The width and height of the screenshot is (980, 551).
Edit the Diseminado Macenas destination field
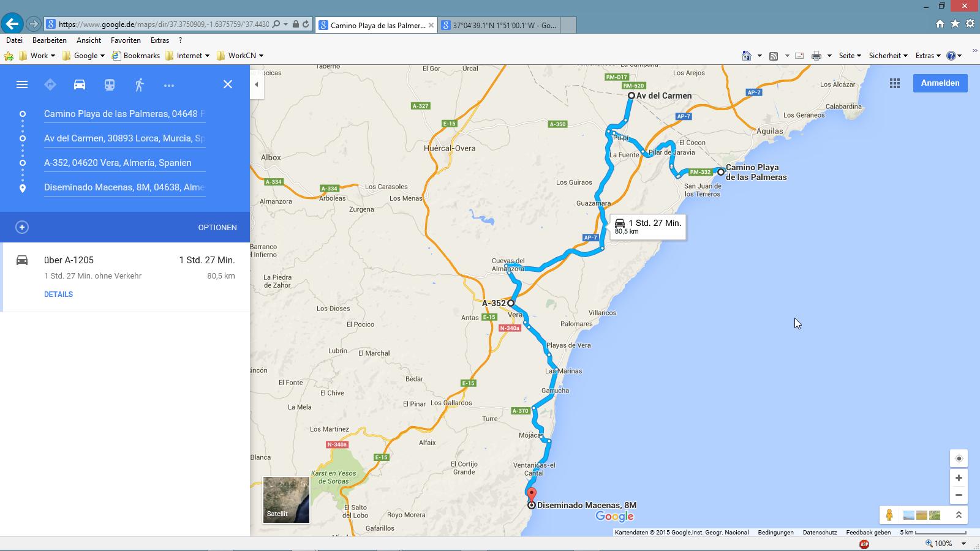[x=124, y=187]
